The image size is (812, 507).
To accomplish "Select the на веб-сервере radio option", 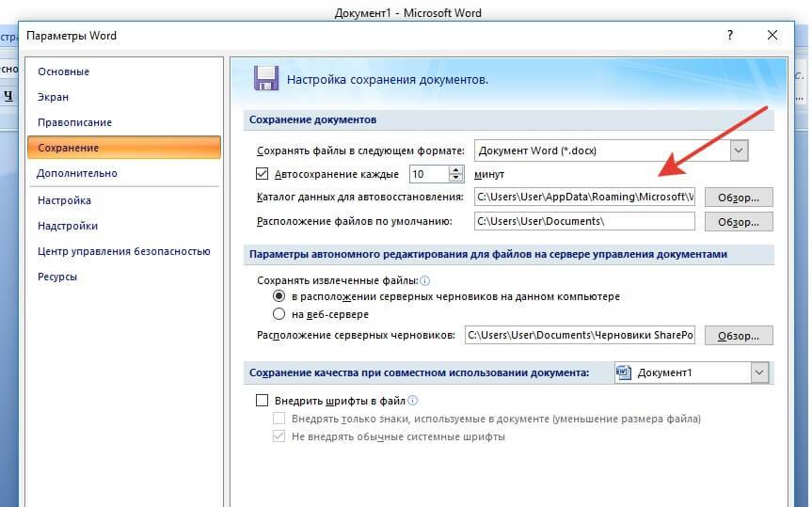I will [279, 314].
